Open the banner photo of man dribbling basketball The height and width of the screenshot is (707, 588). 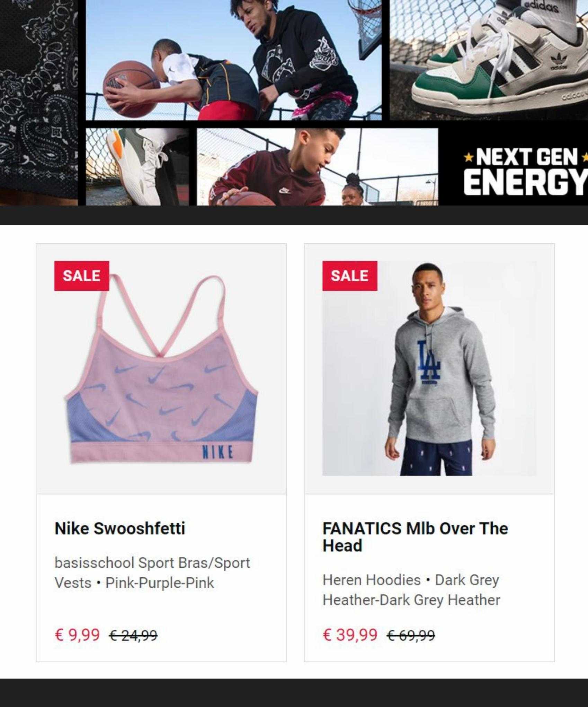[234, 60]
